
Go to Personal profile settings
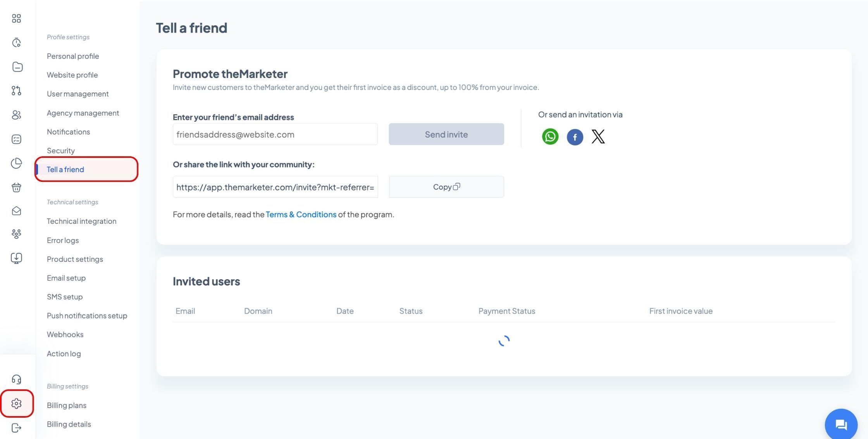73,56
